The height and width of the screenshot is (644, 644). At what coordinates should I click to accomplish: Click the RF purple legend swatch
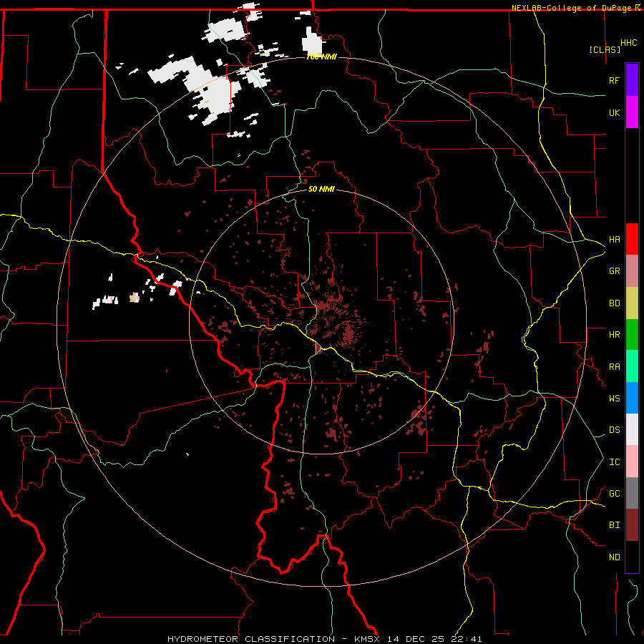pos(632,80)
